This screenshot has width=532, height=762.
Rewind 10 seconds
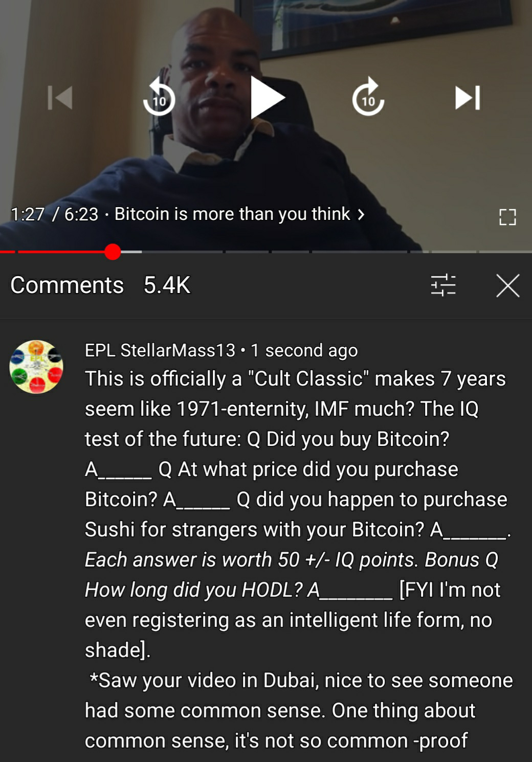[159, 97]
